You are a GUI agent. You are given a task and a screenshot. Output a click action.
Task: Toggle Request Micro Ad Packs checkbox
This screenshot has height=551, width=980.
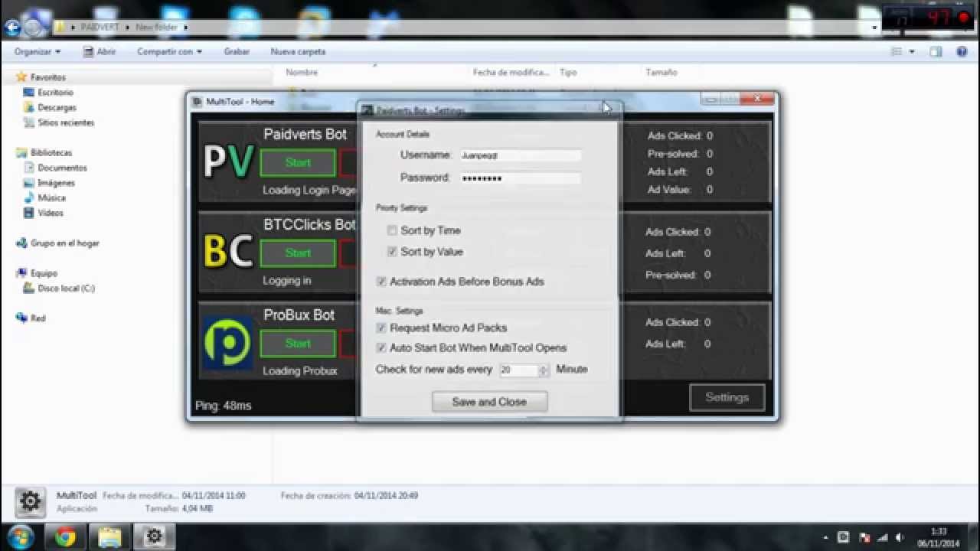tap(381, 328)
